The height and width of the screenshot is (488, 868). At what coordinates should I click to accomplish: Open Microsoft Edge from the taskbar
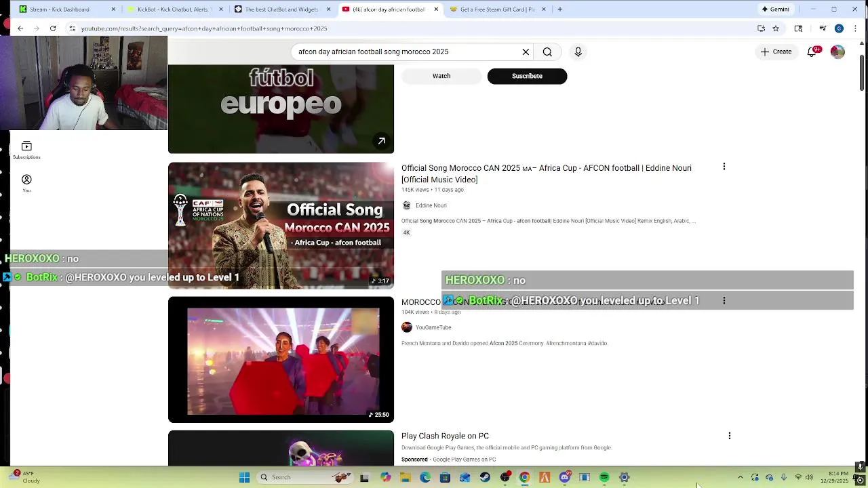coord(425,477)
